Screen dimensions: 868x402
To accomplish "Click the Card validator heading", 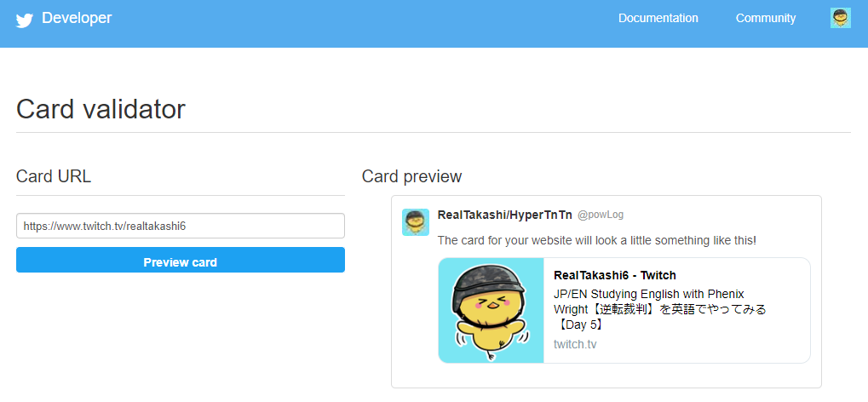I will coord(101,109).
